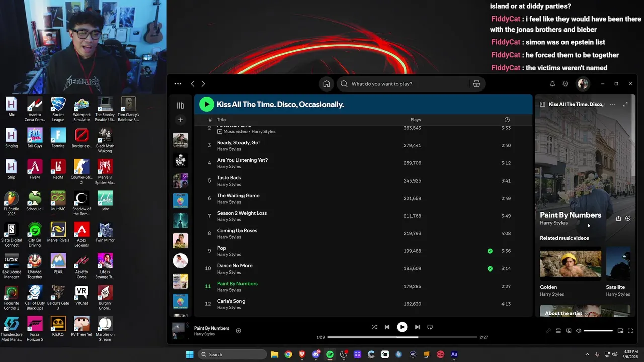
Task: Open Google Chrome in the taskbar
Action: [288, 354]
